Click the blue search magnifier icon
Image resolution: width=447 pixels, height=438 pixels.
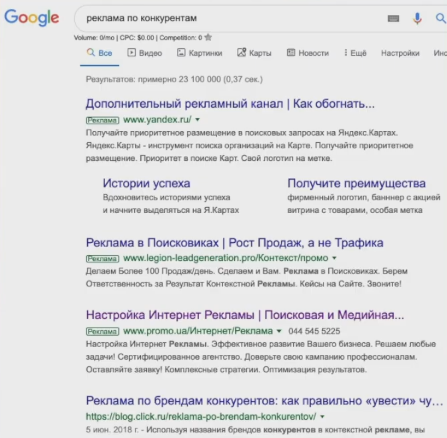coord(441,18)
